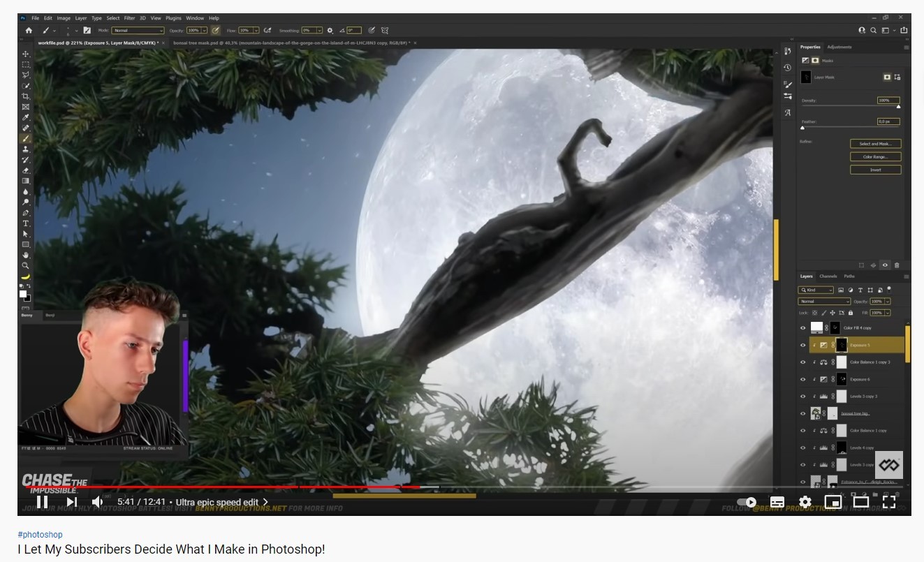
Task: Toggle visibility of Levels 4 copy layer
Action: pyautogui.click(x=802, y=448)
